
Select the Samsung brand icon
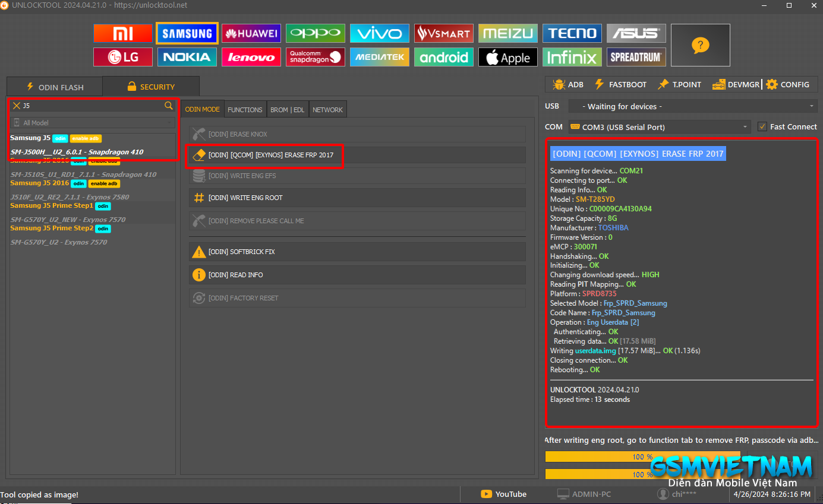pyautogui.click(x=187, y=33)
